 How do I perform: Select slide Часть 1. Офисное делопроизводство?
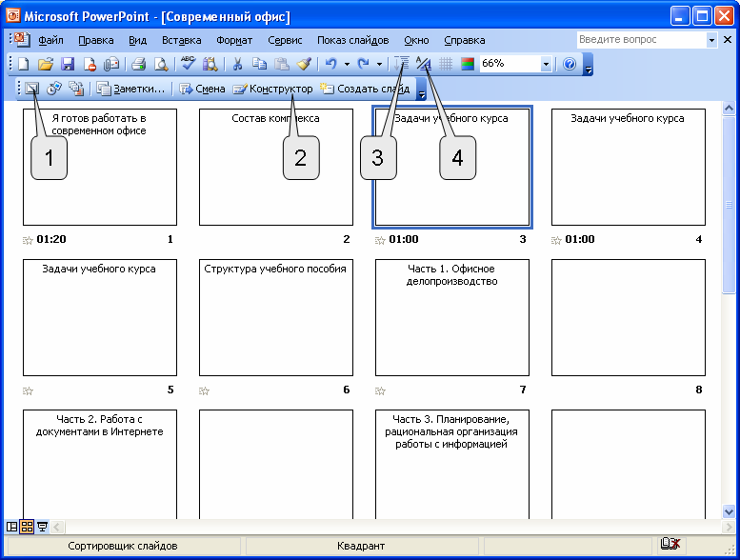tap(452, 317)
